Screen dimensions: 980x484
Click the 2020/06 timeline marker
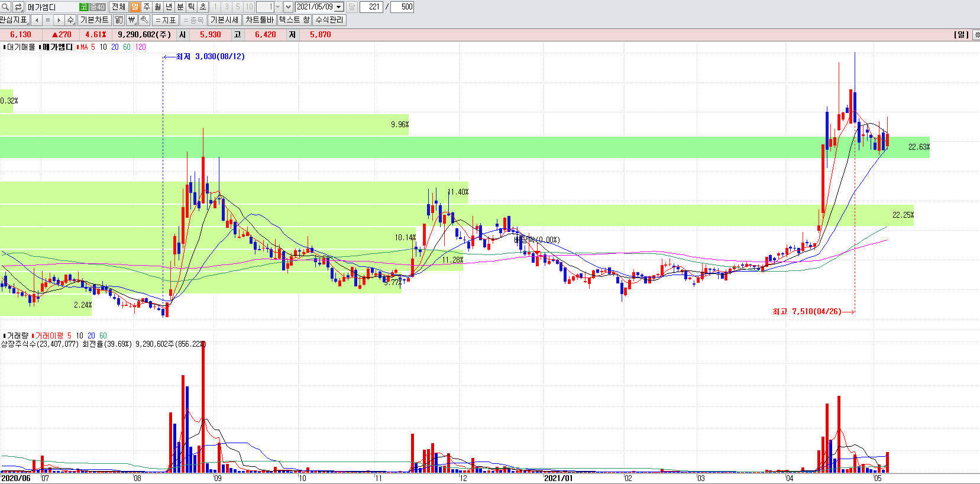tap(16, 478)
